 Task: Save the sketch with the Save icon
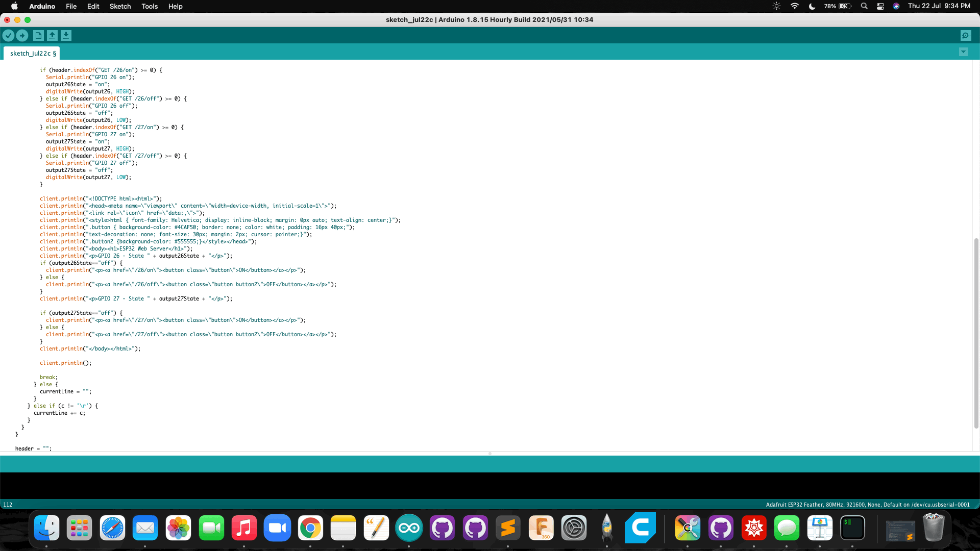pos(66,35)
